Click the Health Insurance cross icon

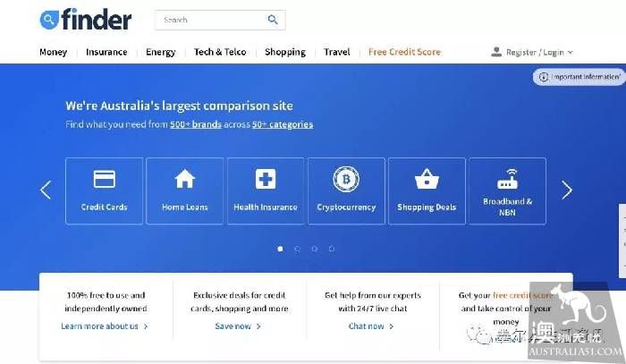(x=266, y=179)
